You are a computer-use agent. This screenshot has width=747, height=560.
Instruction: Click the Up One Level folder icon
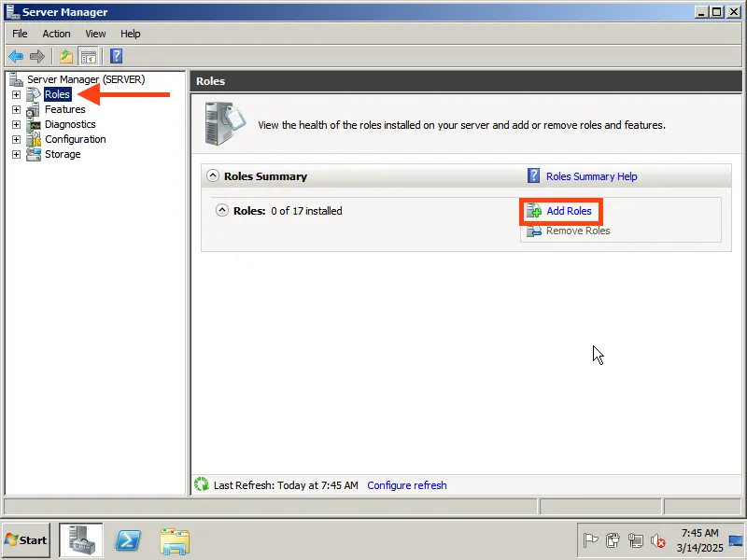tap(66, 56)
